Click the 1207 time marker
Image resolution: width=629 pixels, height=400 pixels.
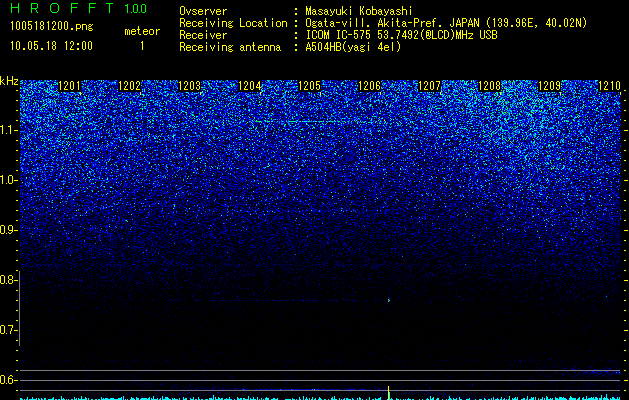pyautogui.click(x=430, y=86)
